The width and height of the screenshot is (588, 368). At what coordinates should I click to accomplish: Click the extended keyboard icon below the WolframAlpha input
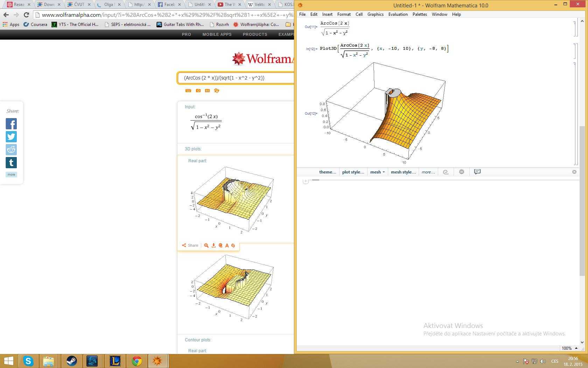188,91
